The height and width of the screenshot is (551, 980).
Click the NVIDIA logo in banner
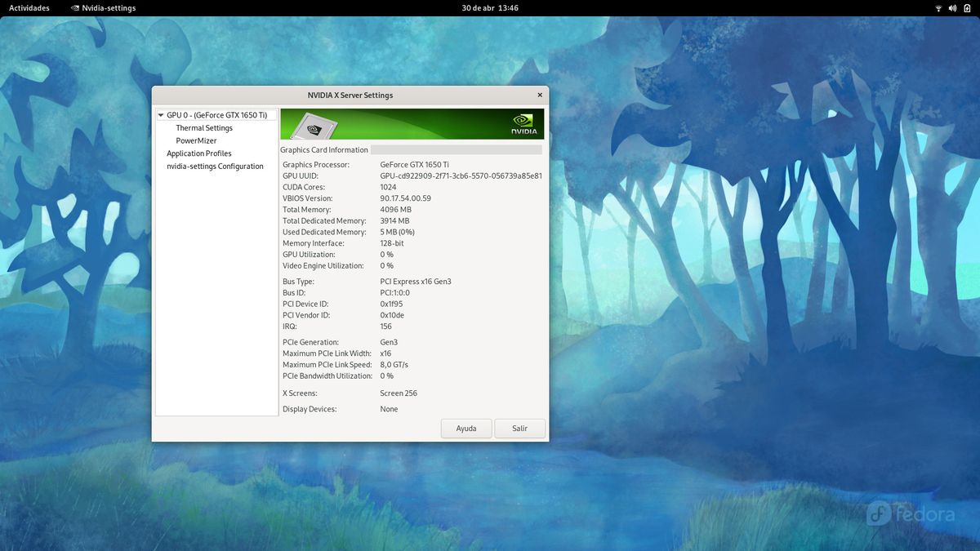pyautogui.click(x=523, y=124)
